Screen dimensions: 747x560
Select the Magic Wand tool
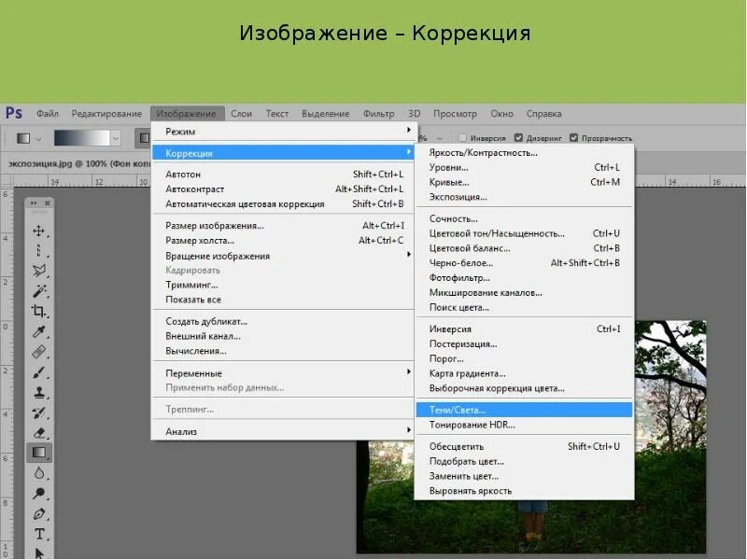point(38,291)
